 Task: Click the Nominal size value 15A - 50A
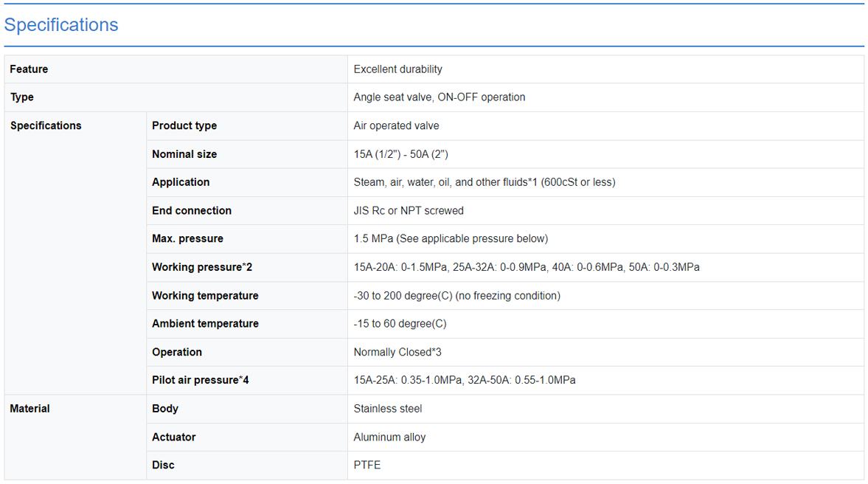(x=400, y=154)
